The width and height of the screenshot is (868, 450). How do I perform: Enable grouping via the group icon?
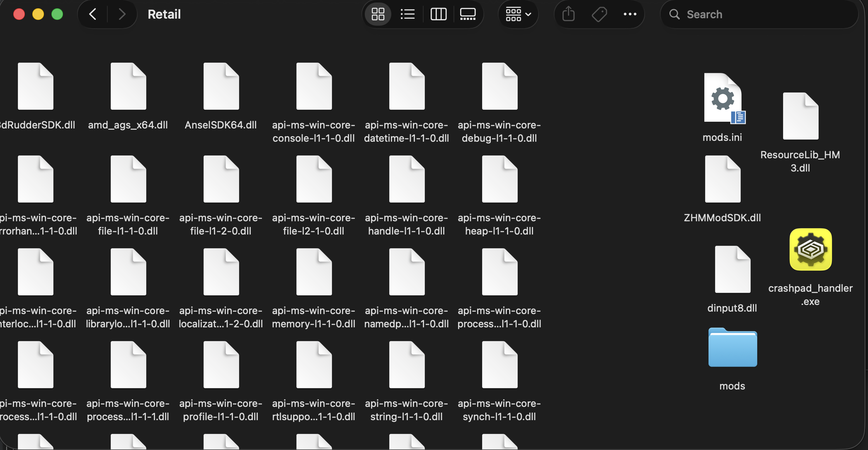click(x=514, y=14)
